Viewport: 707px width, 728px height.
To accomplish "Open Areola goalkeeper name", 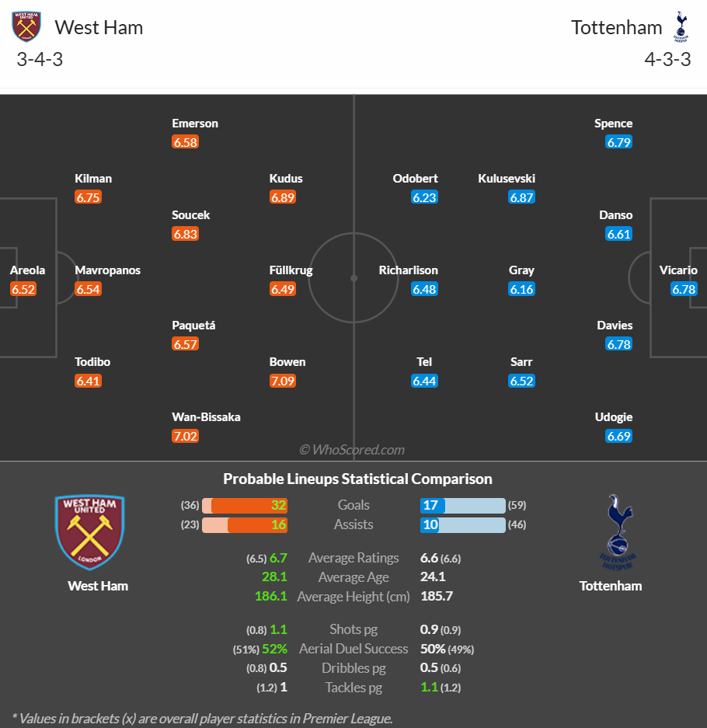I will [27, 270].
